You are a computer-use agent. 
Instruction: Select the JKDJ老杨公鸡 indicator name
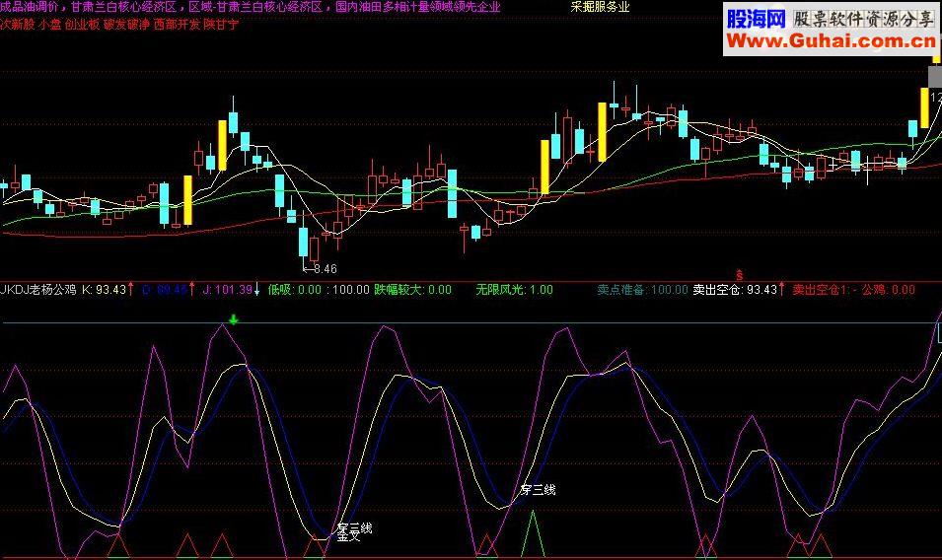click(38, 290)
